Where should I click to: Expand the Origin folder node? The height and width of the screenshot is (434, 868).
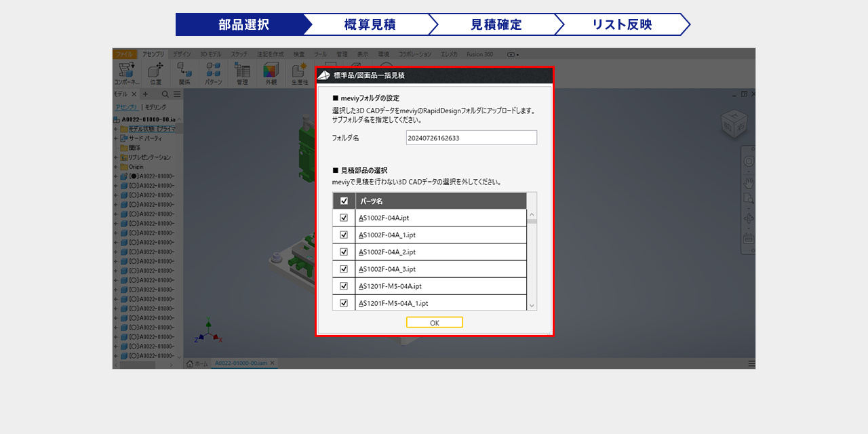(x=116, y=167)
